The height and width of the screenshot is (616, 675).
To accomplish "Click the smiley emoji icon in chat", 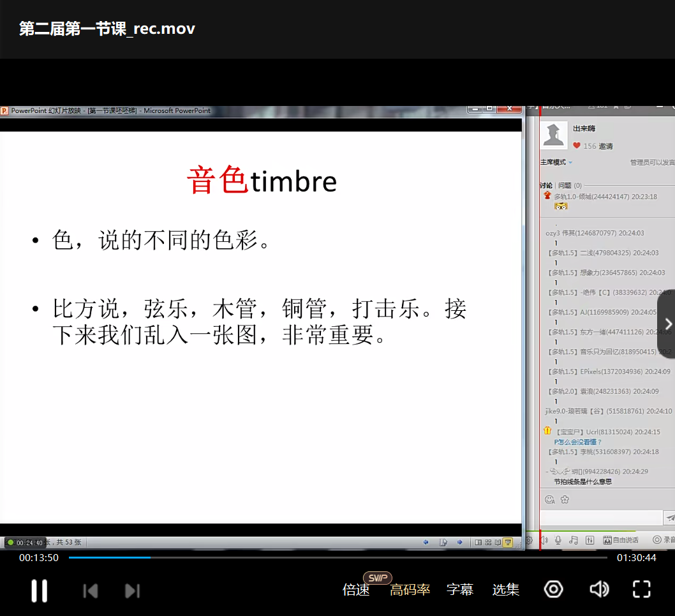I will 549,499.
